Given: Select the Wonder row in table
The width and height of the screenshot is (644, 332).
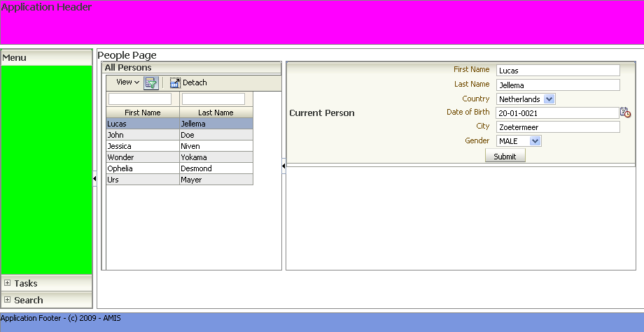Looking at the screenshot, I should (x=179, y=157).
